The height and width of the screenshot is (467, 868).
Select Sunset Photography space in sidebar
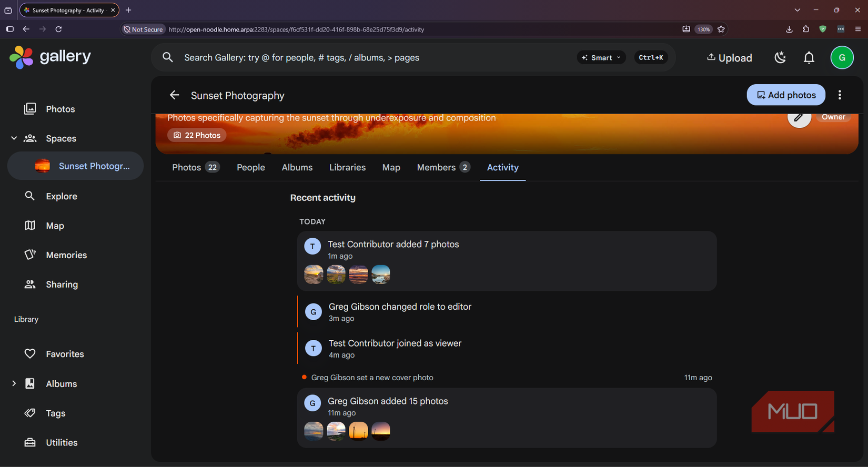76,166
